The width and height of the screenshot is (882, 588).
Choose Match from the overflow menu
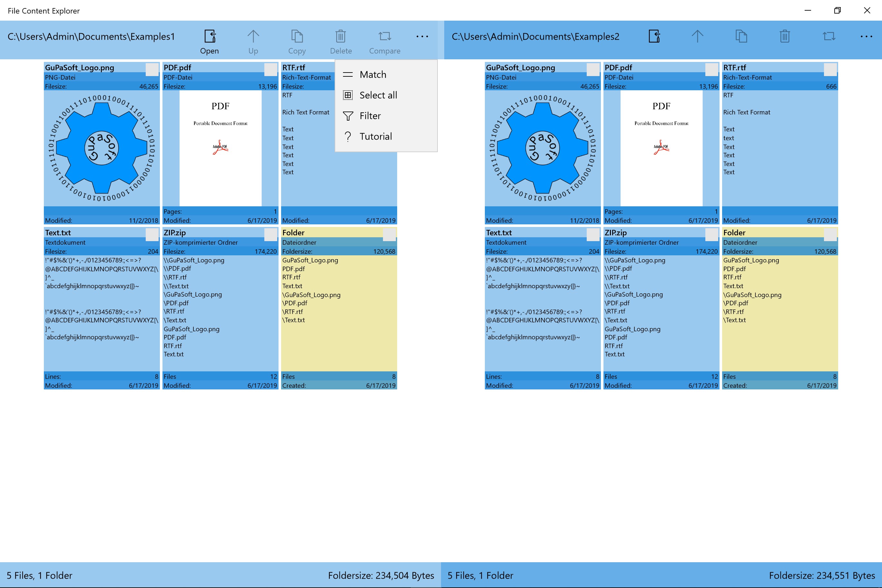point(372,74)
